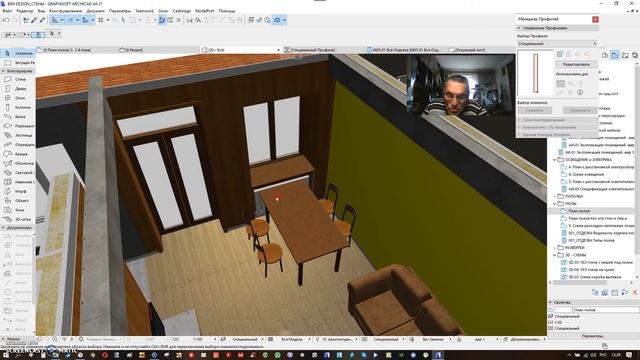Click the inject parameters syringe icon
Viewport: 640px width, 360px height.
42,20
